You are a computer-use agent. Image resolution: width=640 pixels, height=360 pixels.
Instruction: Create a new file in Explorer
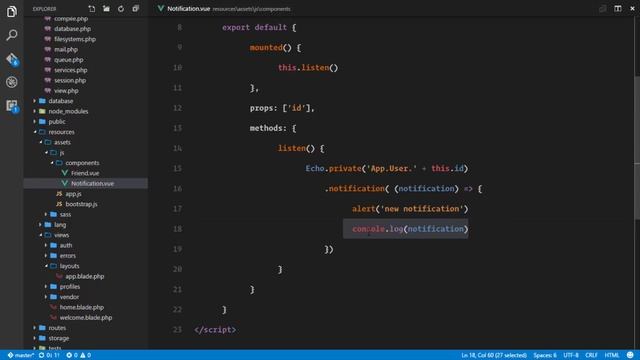(x=91, y=9)
